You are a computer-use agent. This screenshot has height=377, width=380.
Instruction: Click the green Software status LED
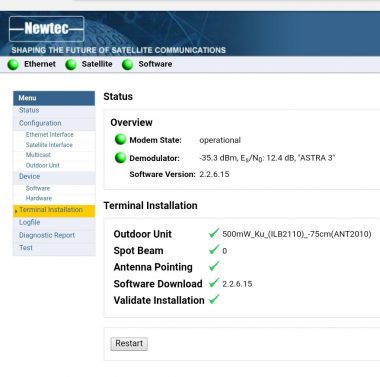click(127, 64)
